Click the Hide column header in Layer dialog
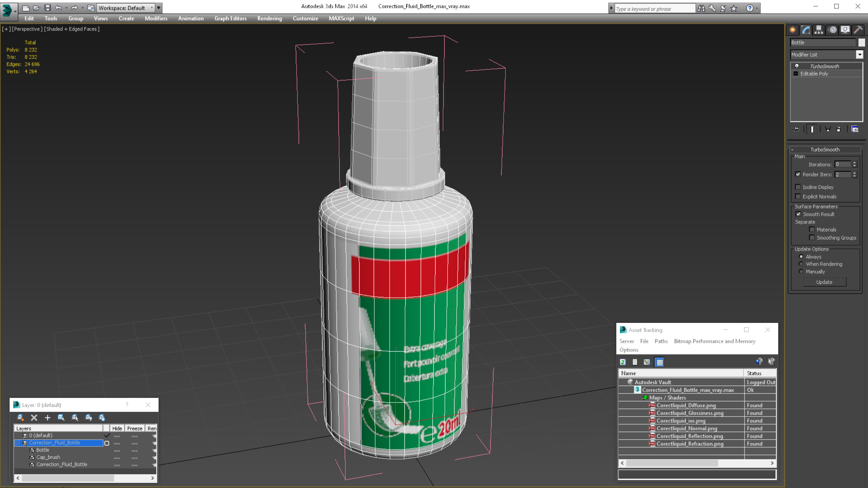Image resolution: width=868 pixels, height=488 pixels. click(x=117, y=428)
